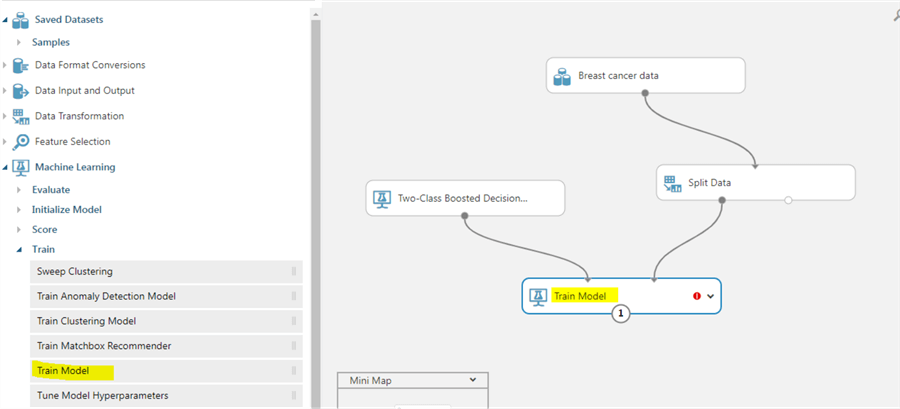Screen dimensions: 900x409
Task: Click the Tune Model Hyperparameters drag handle
Action: point(293,396)
